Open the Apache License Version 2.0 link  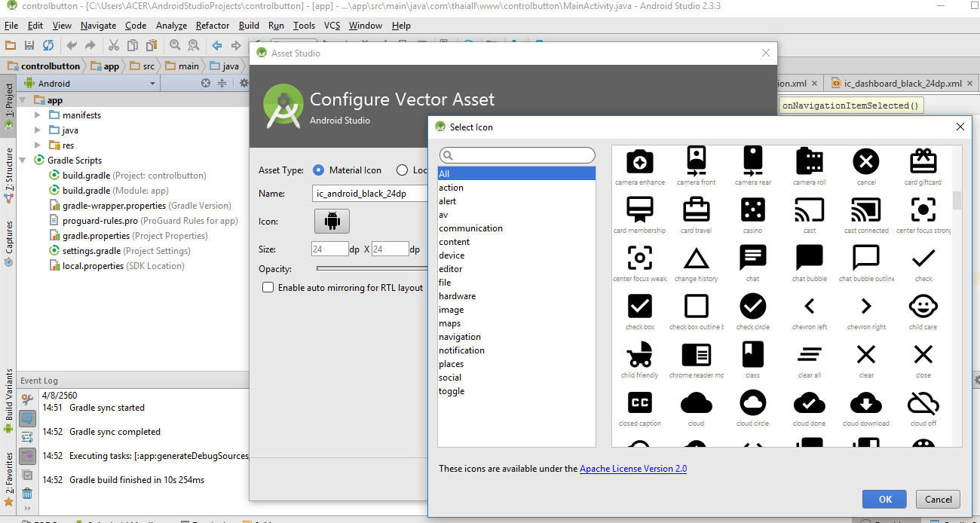click(633, 469)
